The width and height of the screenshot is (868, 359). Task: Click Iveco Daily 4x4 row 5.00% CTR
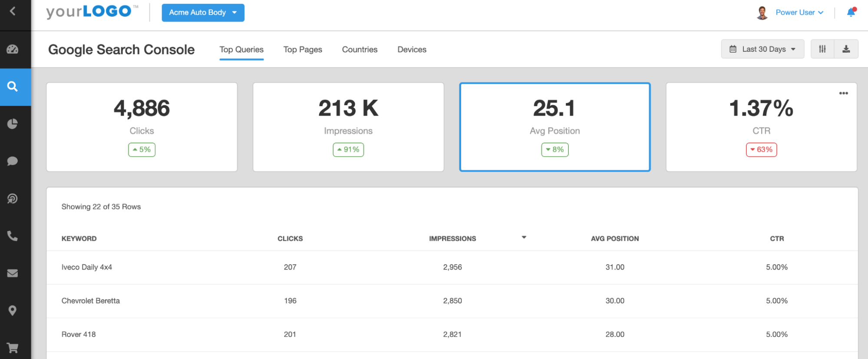777,267
